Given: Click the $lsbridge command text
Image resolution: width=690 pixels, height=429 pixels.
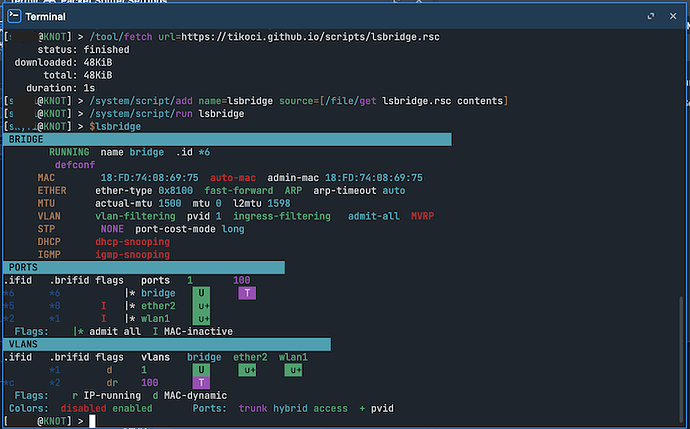Looking at the screenshot, I should [115, 127].
